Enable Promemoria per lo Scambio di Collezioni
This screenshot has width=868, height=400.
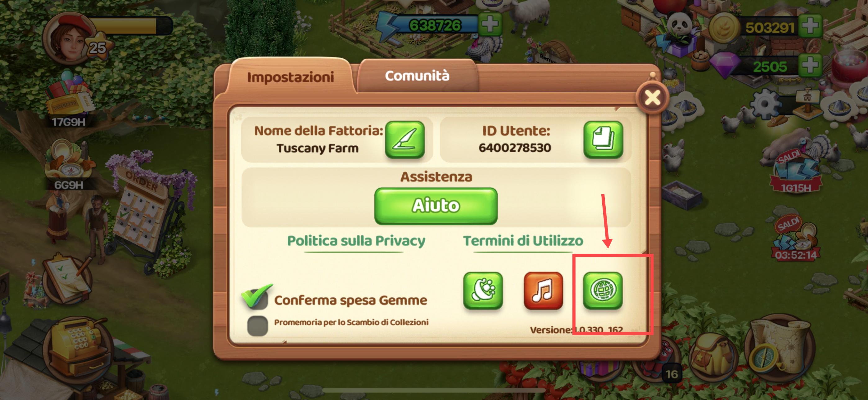click(257, 326)
